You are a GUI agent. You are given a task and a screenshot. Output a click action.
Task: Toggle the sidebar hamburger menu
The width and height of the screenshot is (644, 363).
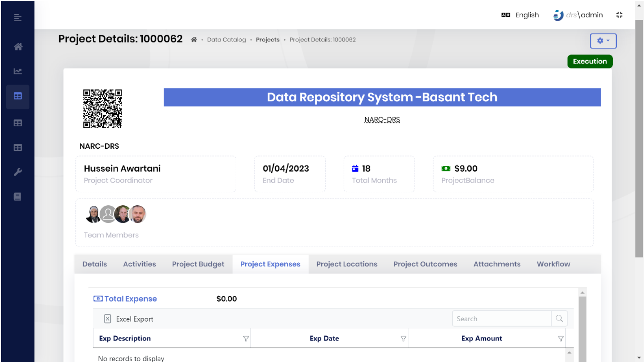coord(18,18)
